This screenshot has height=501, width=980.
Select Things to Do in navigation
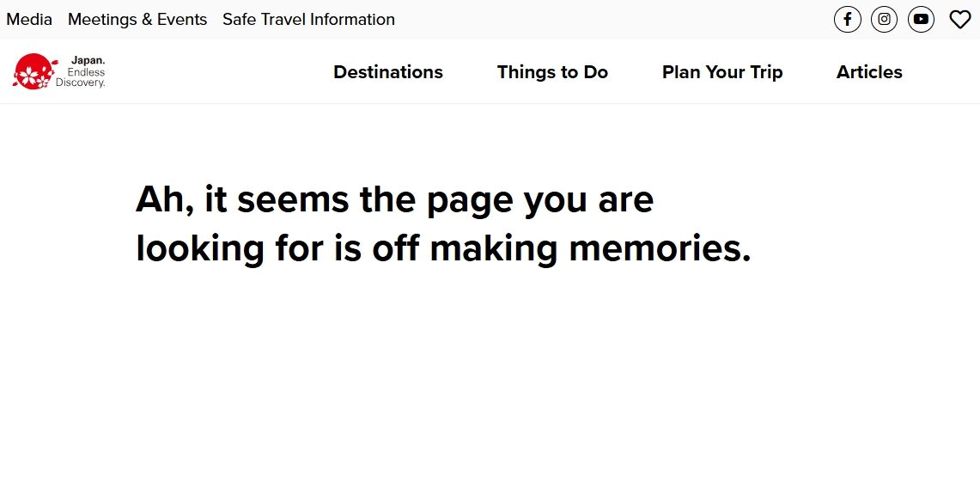click(x=552, y=72)
